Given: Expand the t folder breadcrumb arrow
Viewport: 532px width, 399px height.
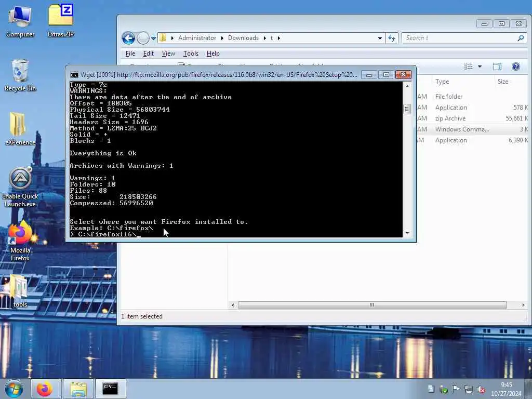Looking at the screenshot, I should tap(278, 38).
